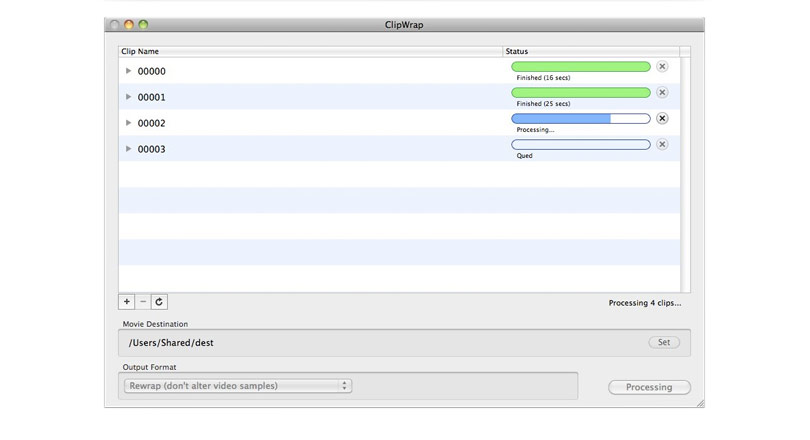Click the Processing button

tap(649, 387)
